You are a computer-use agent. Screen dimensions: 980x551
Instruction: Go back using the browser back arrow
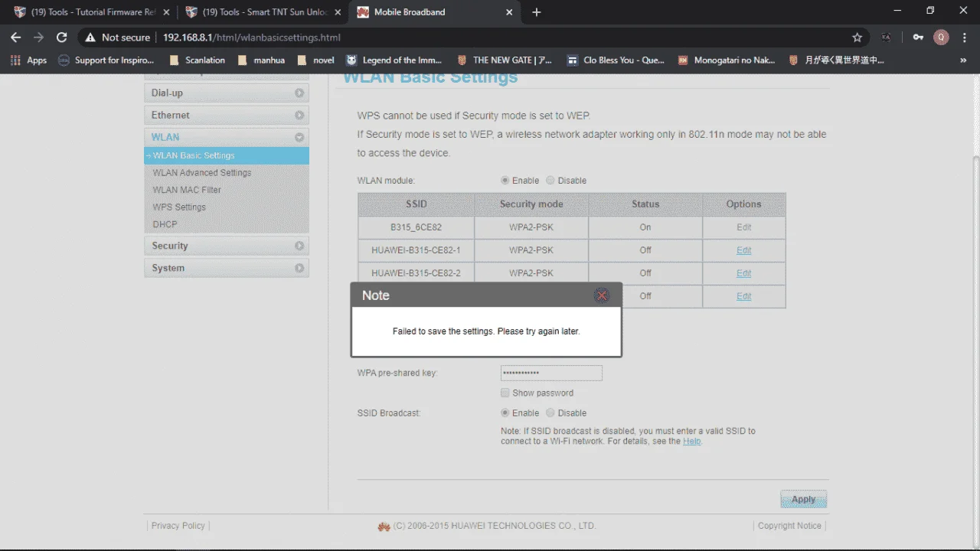[15, 37]
